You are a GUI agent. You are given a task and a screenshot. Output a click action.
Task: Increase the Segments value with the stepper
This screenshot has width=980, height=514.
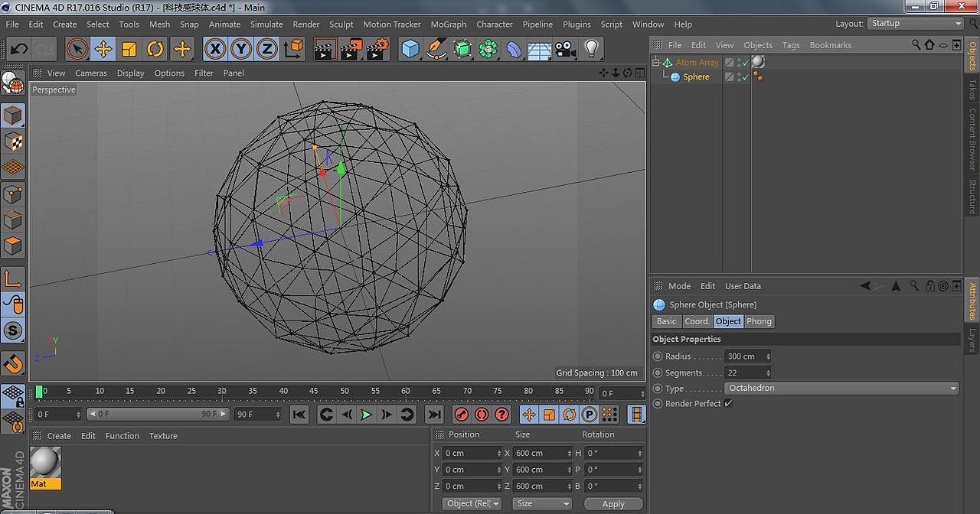tap(767, 370)
